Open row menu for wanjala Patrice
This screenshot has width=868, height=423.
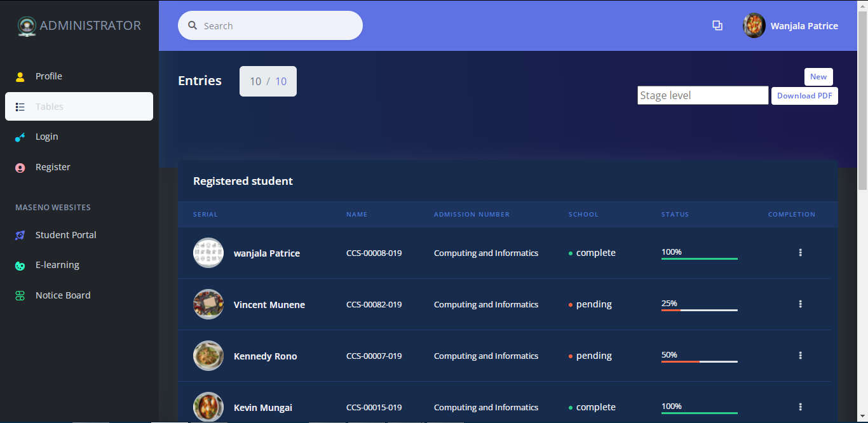point(800,253)
